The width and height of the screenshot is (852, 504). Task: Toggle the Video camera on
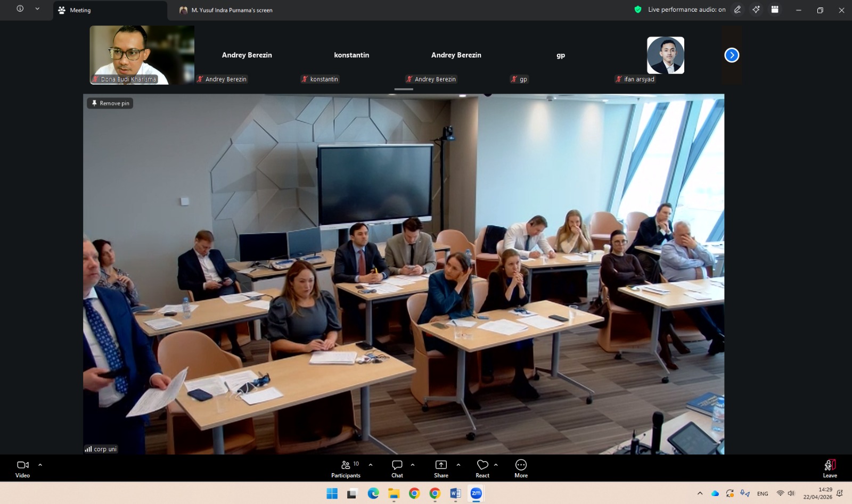coord(22,468)
